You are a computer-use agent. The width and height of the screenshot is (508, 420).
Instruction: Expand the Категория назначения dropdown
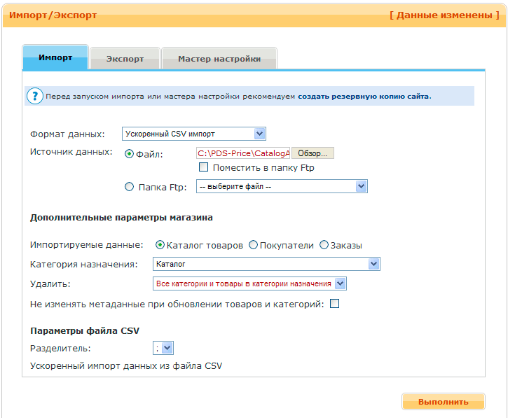[266, 264]
